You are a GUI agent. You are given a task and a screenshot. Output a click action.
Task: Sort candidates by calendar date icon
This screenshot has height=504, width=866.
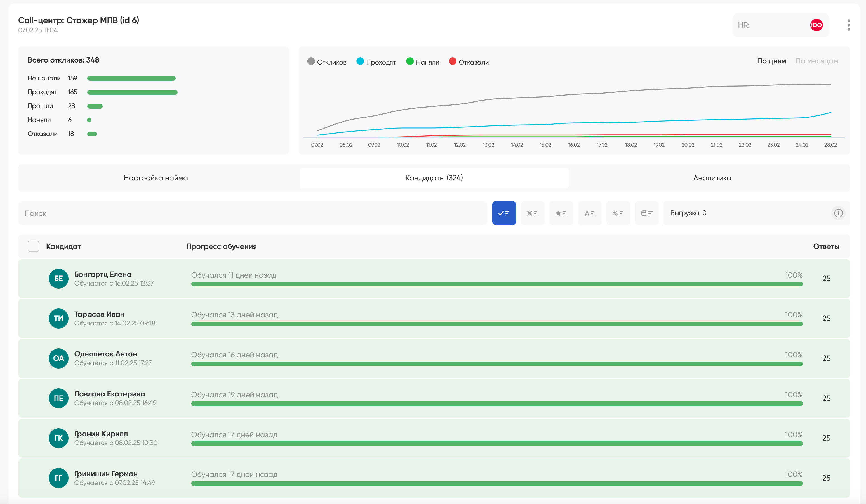pyautogui.click(x=646, y=213)
